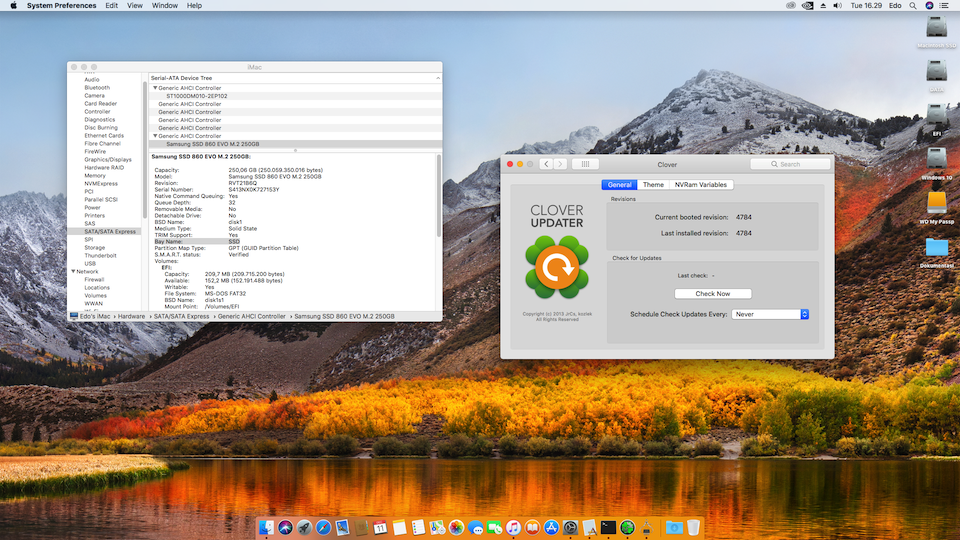Select Bluetooth in iMac sidebar
Screen dimensions: 960x540
tap(97, 88)
